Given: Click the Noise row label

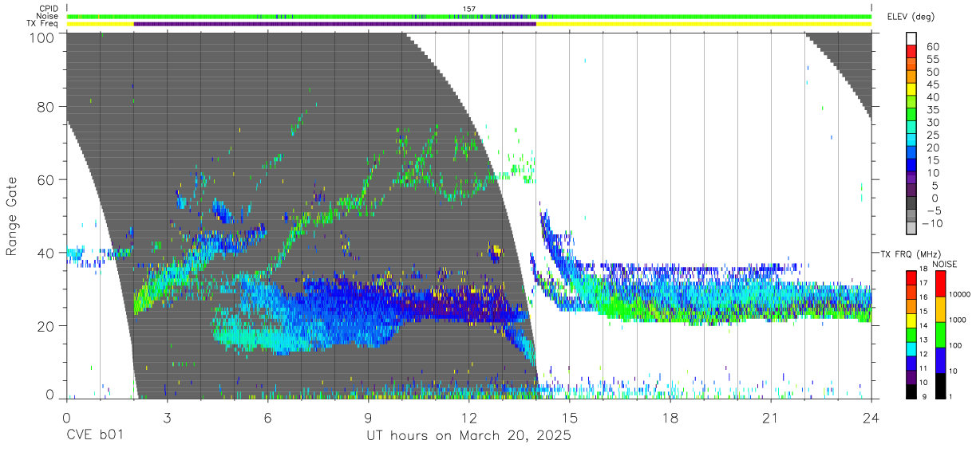Looking at the screenshot, I should tap(47, 16).
